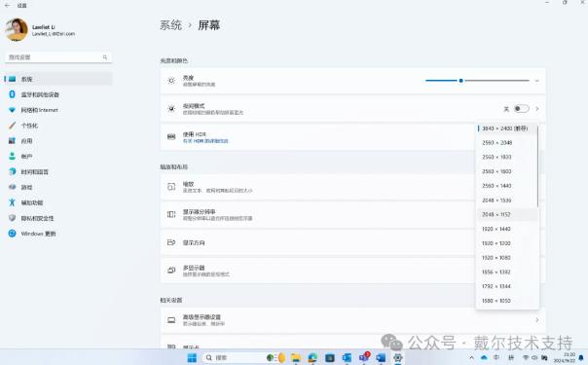588x365 pixels.
Task: Expand the 亮度 brightness options chevron
Action: pos(537,81)
